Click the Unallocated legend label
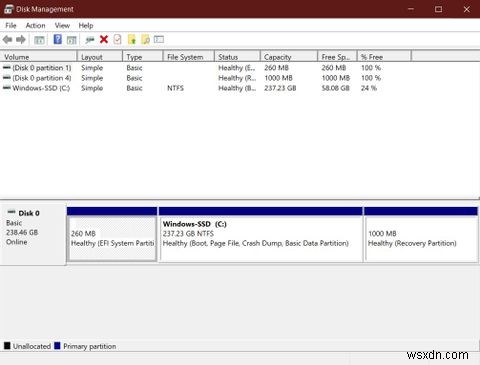The width and height of the screenshot is (480, 365). [32, 346]
